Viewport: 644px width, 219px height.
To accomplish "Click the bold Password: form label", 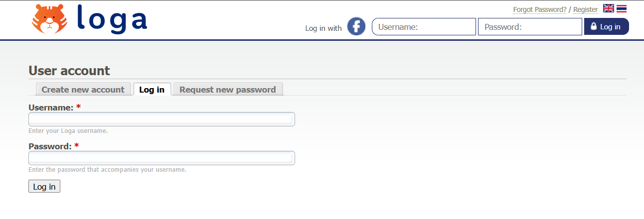I will [50, 146].
